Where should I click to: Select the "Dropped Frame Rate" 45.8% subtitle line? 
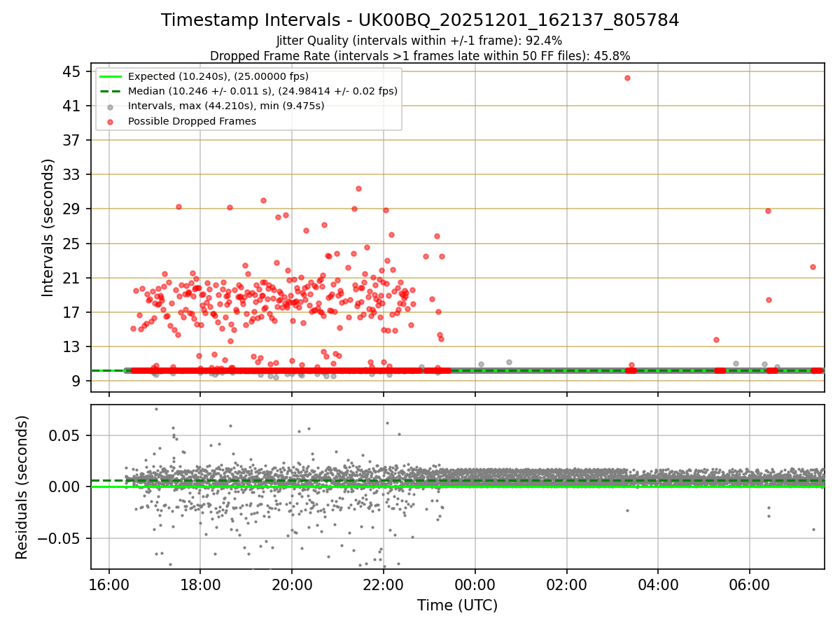coord(420,55)
